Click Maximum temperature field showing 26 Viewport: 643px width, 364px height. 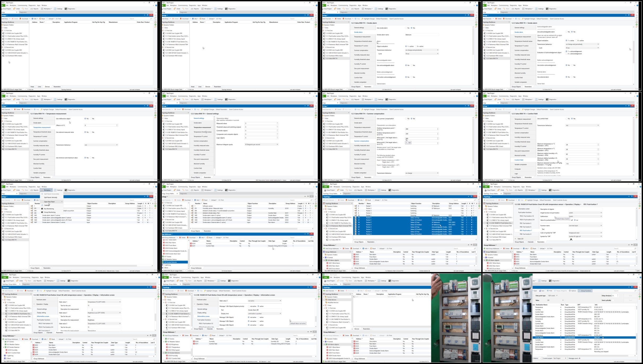[582, 145]
